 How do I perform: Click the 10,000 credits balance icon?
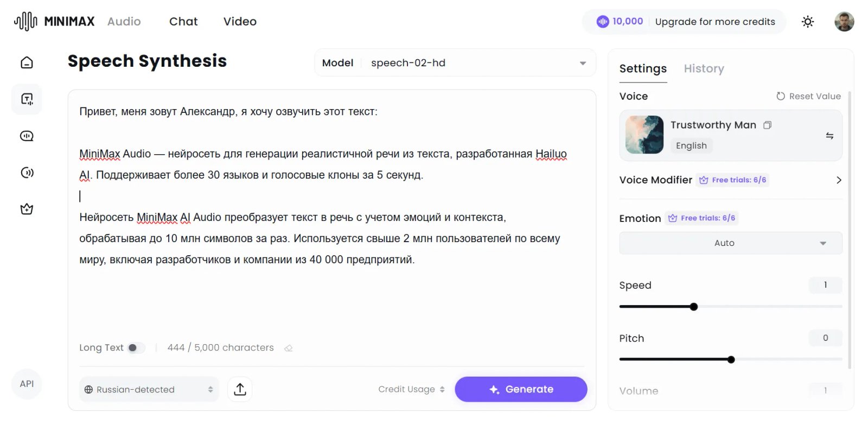point(603,22)
